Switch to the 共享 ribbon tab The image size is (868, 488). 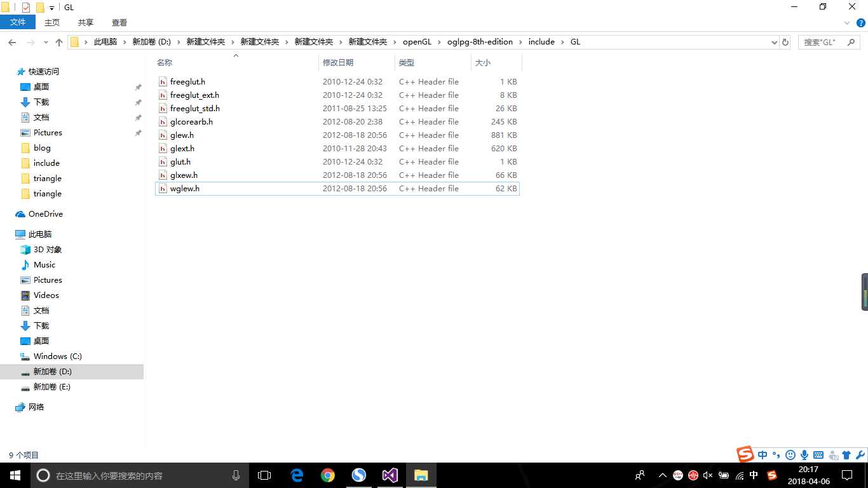point(86,22)
